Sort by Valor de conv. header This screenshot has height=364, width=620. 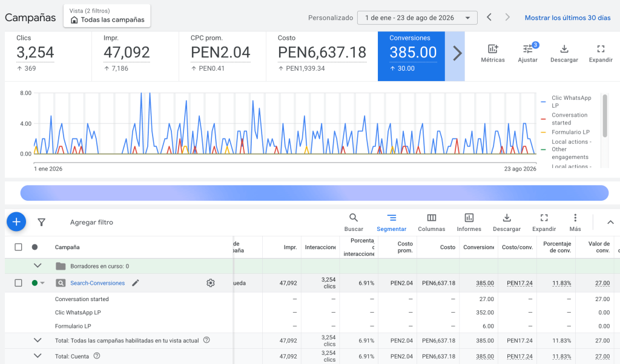click(x=599, y=247)
